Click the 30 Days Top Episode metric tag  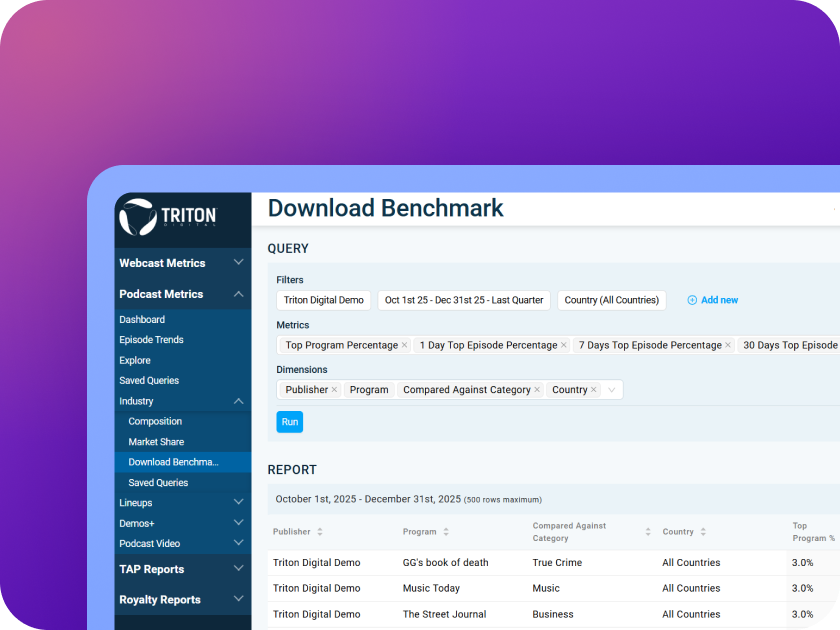tap(789, 345)
